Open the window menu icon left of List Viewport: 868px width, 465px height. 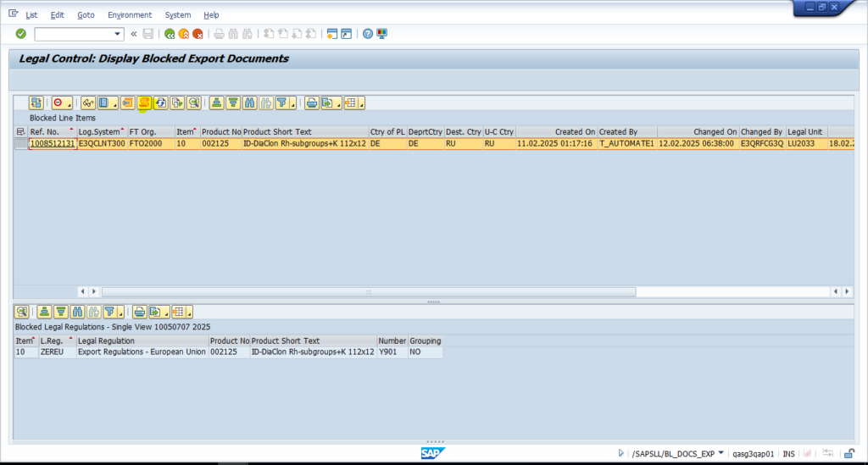(14, 14)
